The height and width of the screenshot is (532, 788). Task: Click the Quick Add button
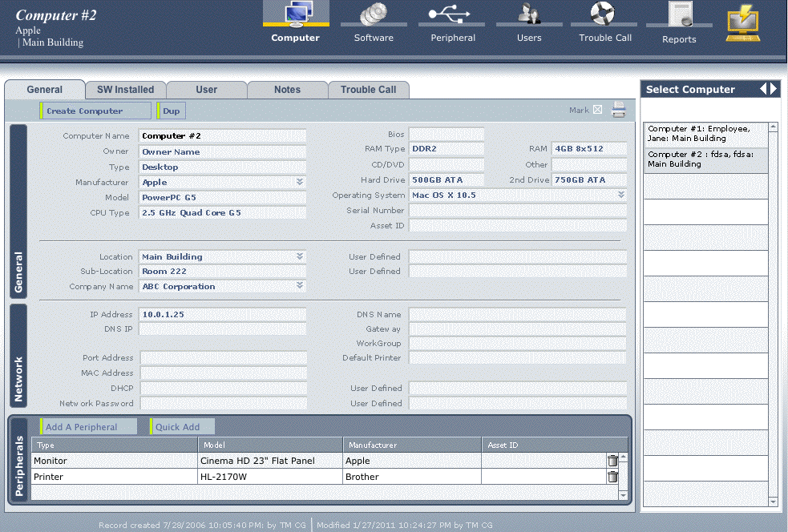(x=182, y=426)
